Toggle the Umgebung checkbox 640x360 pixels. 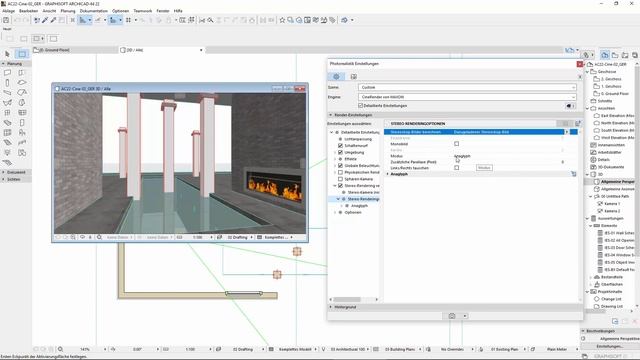coord(340,152)
